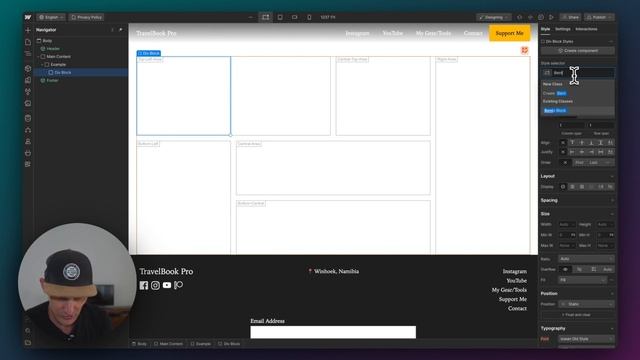Open the Navigator panel icon in sidebar
This screenshot has height=360, width=640.
pyautogui.click(x=28, y=53)
